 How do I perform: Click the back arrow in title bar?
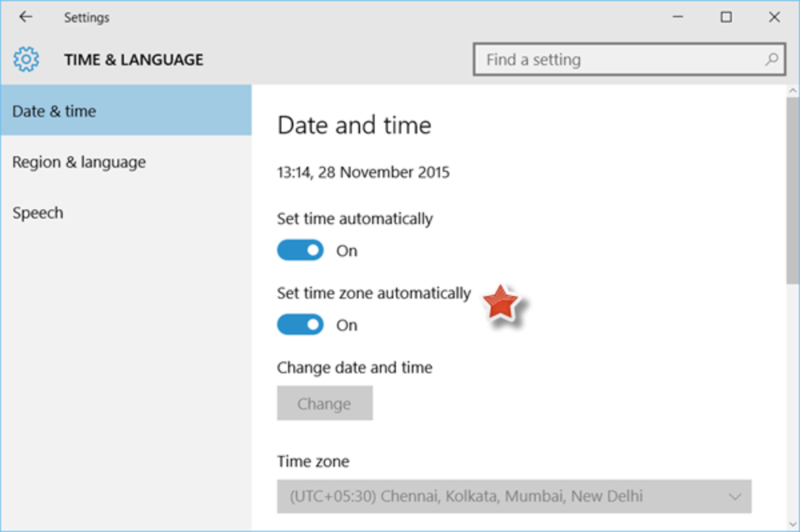[x=26, y=17]
